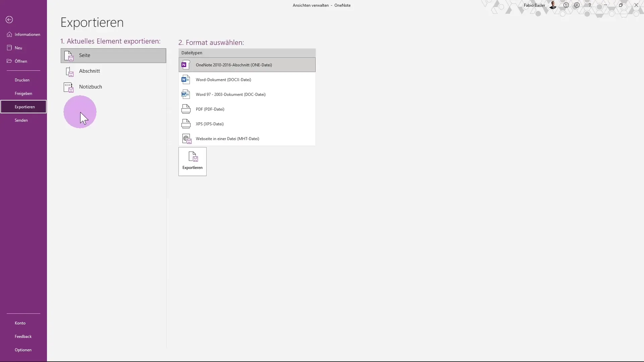Open the Feedback page

(x=23, y=337)
